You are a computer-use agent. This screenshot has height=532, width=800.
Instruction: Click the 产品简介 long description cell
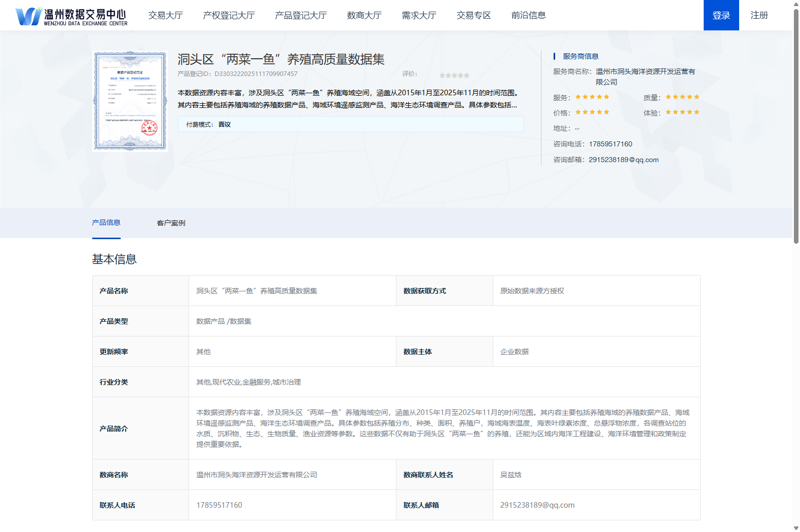tap(444, 428)
